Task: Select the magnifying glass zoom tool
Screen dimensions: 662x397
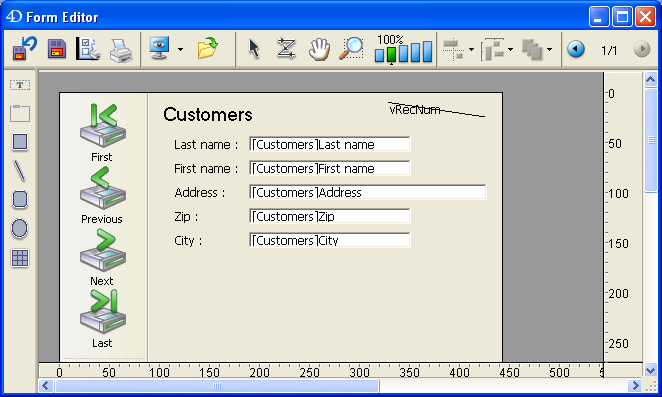Action: tap(351, 49)
